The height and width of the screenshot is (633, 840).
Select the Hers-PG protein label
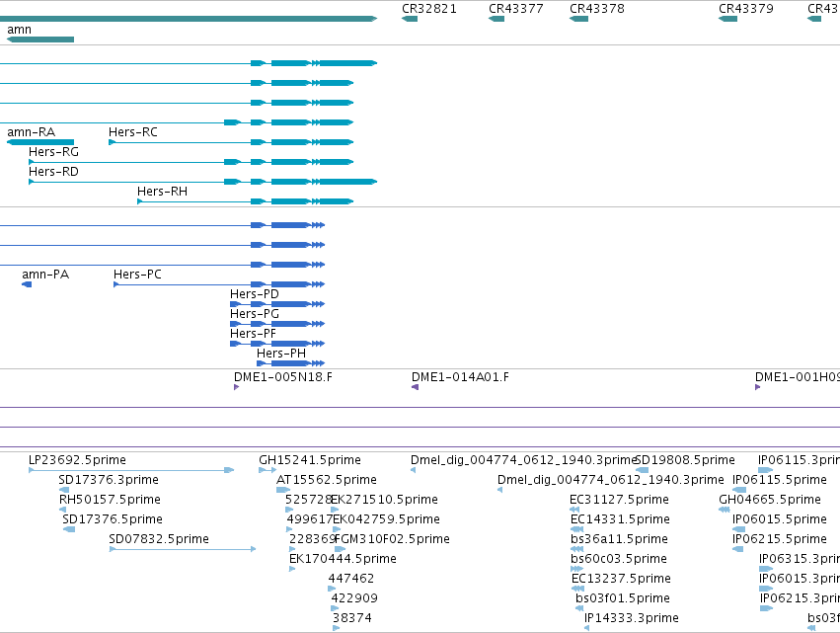tap(255, 314)
